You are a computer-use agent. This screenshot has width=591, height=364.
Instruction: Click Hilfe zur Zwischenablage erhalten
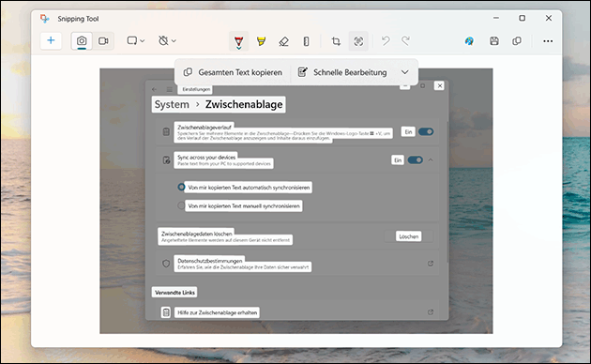pos(217,312)
